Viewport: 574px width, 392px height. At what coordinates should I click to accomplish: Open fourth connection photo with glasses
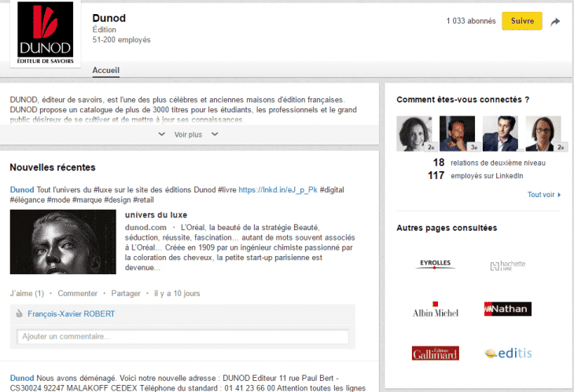click(543, 134)
